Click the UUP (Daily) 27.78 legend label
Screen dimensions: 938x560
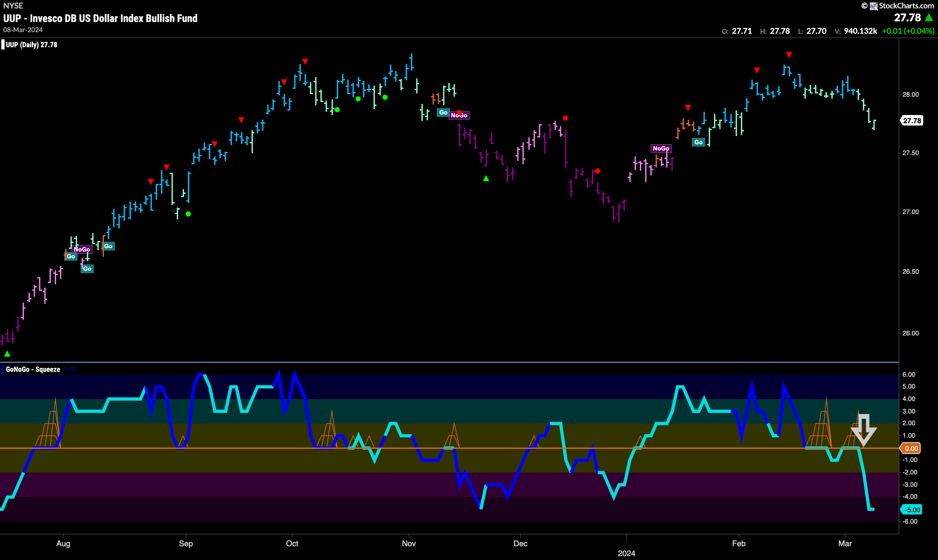click(x=31, y=45)
